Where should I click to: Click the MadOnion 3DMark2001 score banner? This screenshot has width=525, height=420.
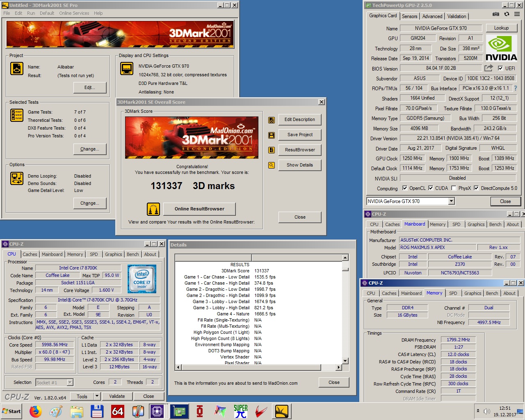pyautogui.click(x=192, y=137)
